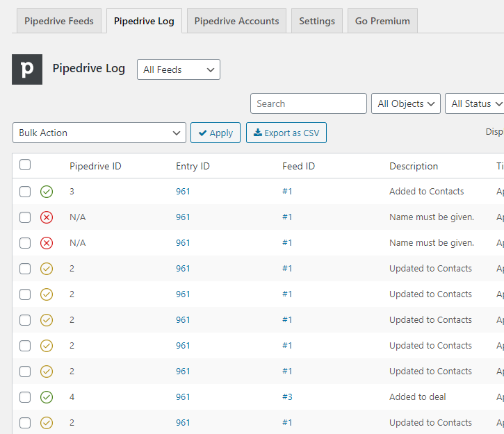Click the 'Added to deal' description text
This screenshot has height=434, width=504.
[418, 397]
